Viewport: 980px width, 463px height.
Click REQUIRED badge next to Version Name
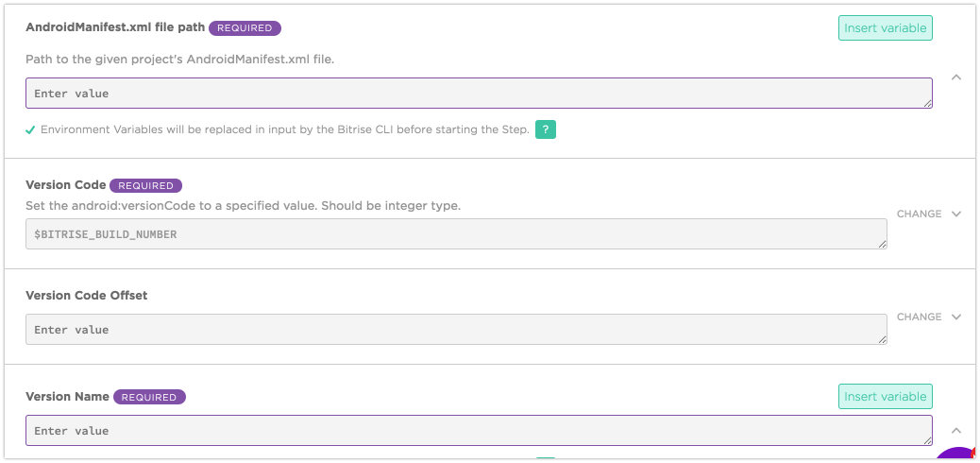coord(149,397)
